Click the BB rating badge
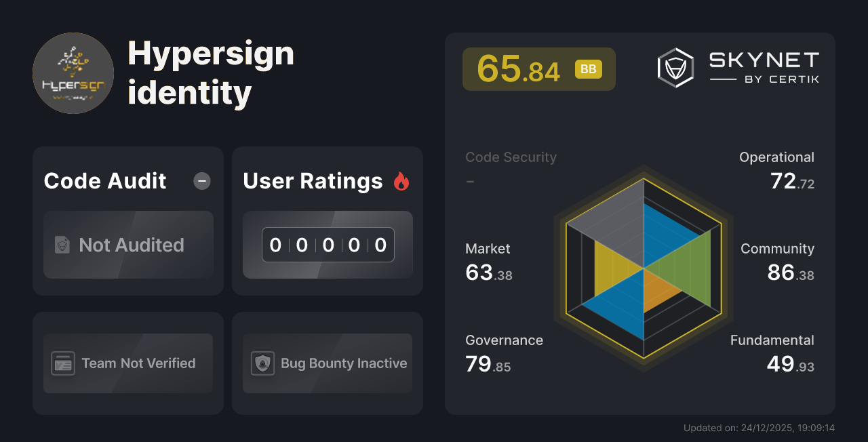868x442 pixels. pos(588,68)
